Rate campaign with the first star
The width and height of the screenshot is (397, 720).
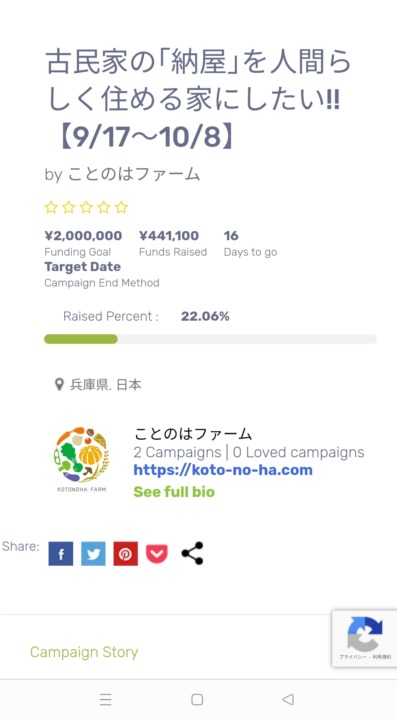pyautogui.click(x=51, y=208)
